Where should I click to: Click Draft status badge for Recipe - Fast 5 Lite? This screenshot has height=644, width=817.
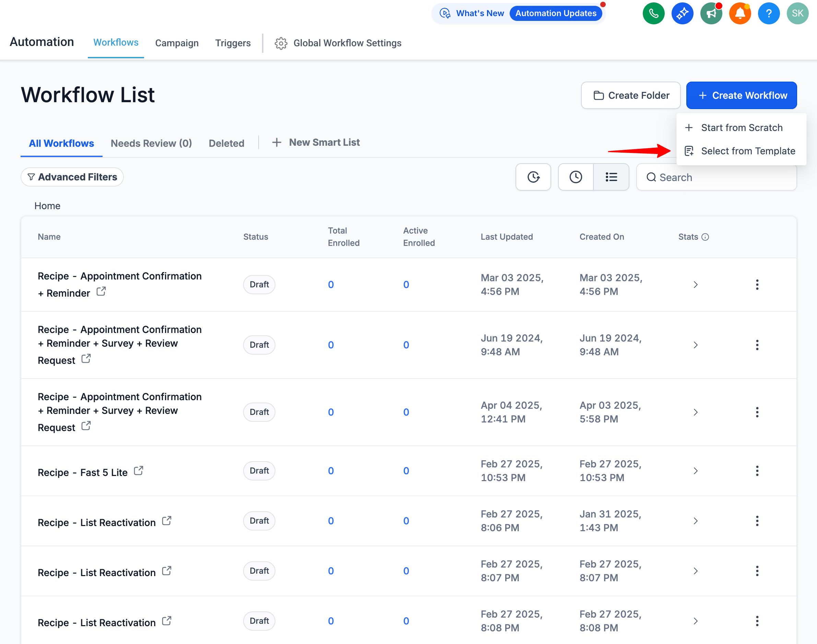click(259, 470)
